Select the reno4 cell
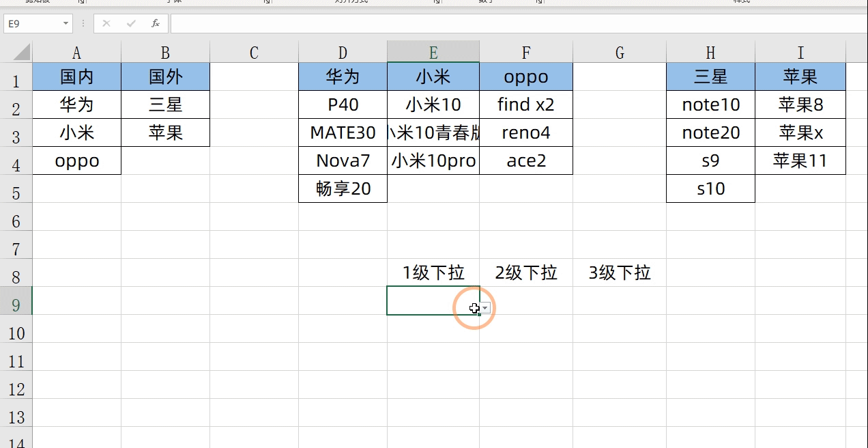The height and width of the screenshot is (448, 868). pyautogui.click(x=526, y=132)
